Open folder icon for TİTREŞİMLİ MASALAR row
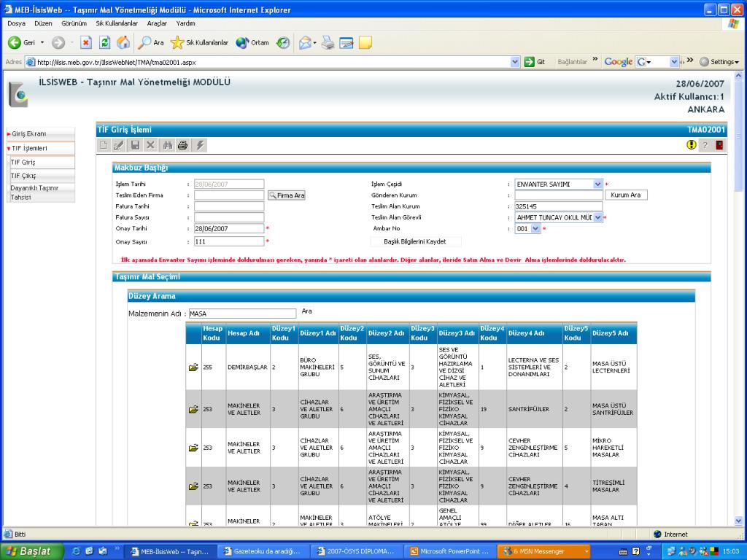Image resolution: width=747 pixels, height=560 pixels. click(x=193, y=486)
